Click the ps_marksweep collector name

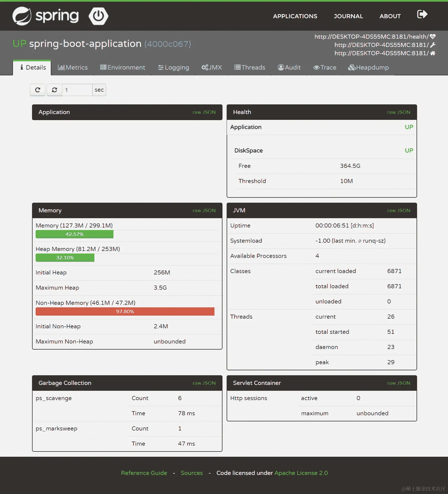point(56,429)
